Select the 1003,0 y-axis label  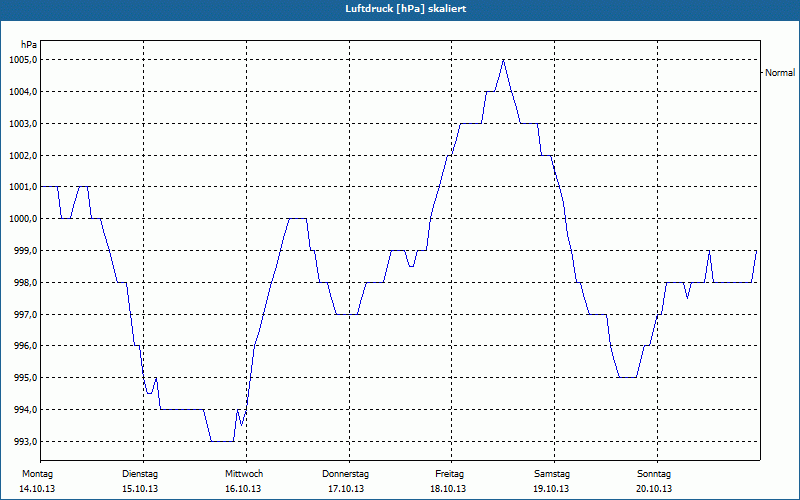click(x=23, y=124)
